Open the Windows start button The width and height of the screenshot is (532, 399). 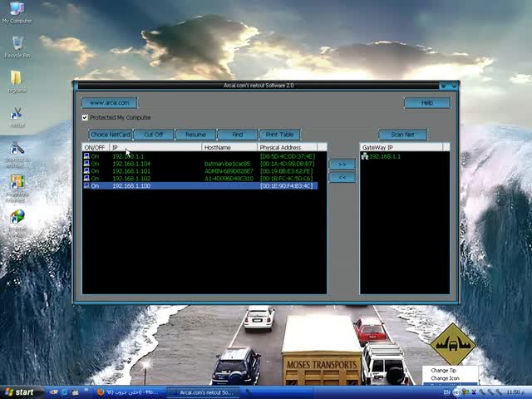(20, 392)
